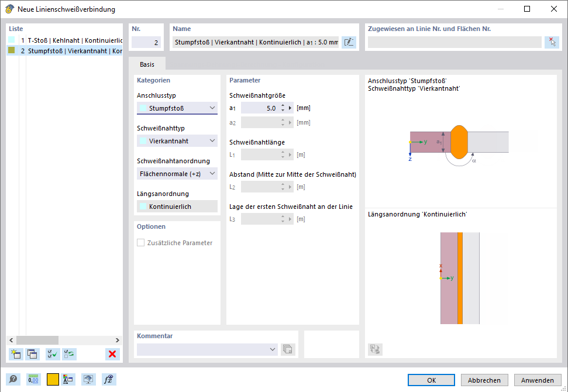Maximize the dialog window

point(527,9)
